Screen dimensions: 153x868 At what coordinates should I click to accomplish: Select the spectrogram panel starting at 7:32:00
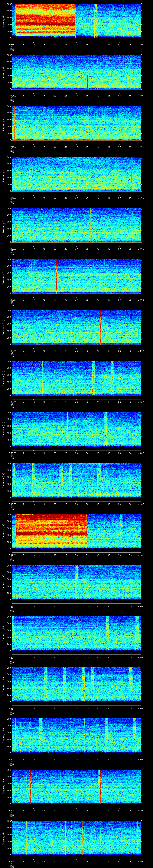point(77,72)
